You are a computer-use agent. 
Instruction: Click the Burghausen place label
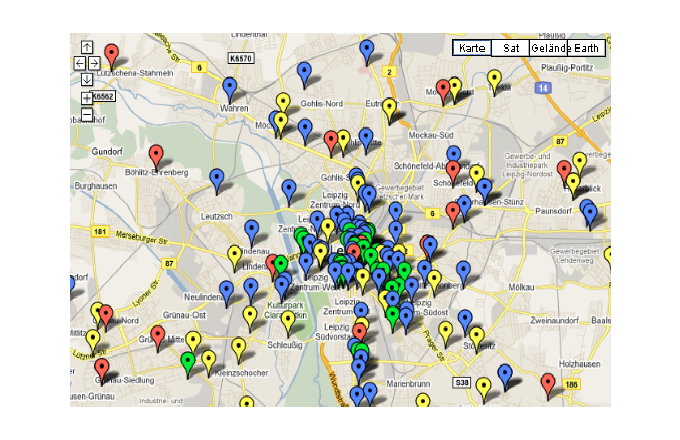coord(96,186)
